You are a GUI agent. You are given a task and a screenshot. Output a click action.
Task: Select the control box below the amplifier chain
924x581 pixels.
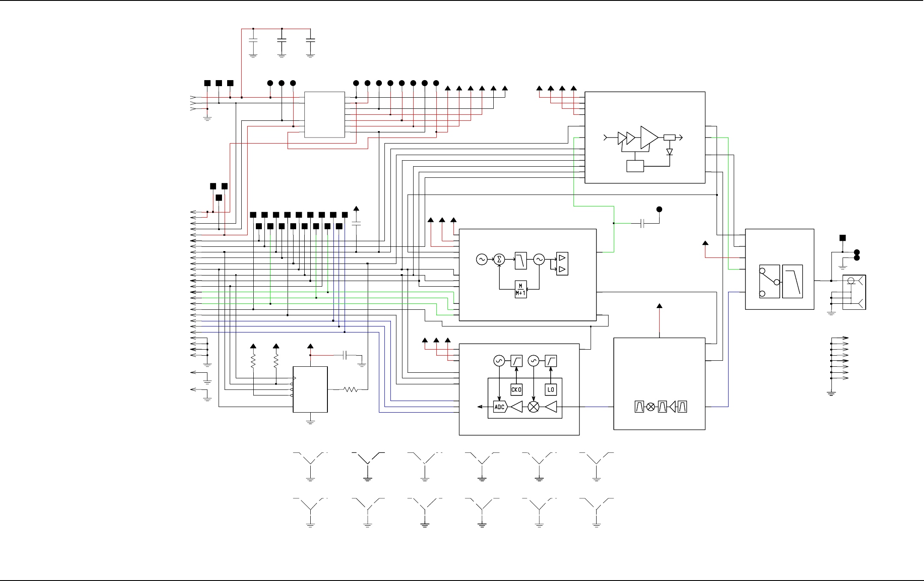tap(635, 166)
